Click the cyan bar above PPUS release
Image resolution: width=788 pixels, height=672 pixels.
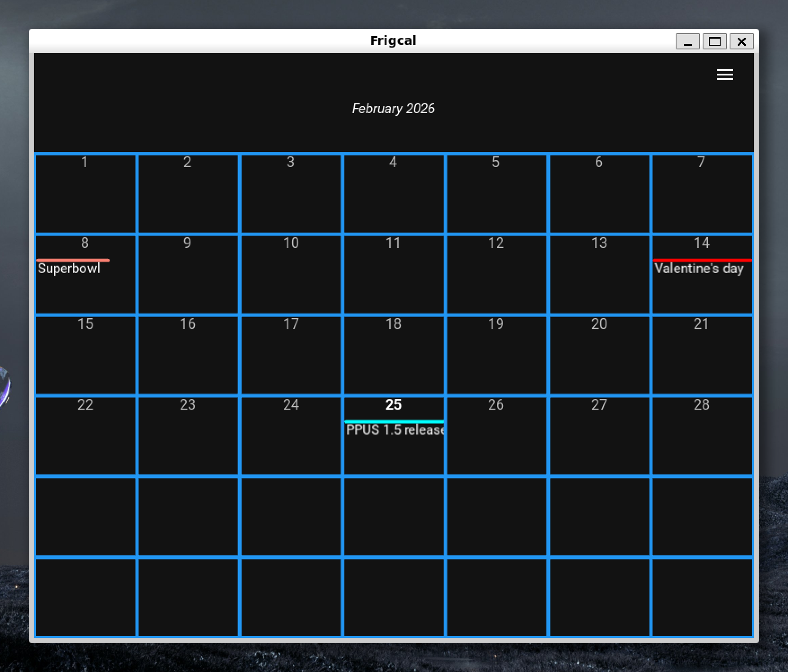(x=394, y=421)
